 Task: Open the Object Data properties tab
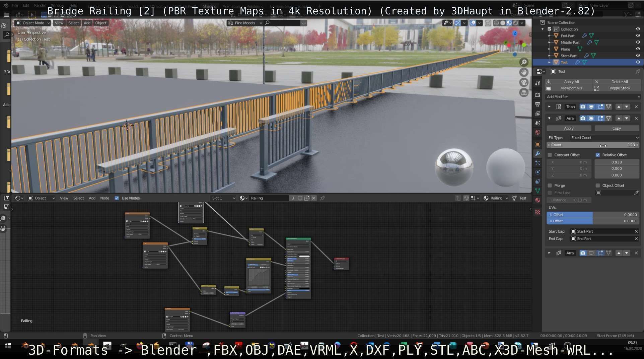click(538, 191)
